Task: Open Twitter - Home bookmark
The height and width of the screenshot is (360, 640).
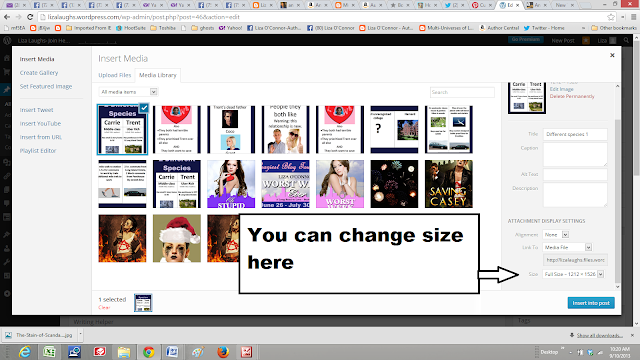Action: point(544,28)
